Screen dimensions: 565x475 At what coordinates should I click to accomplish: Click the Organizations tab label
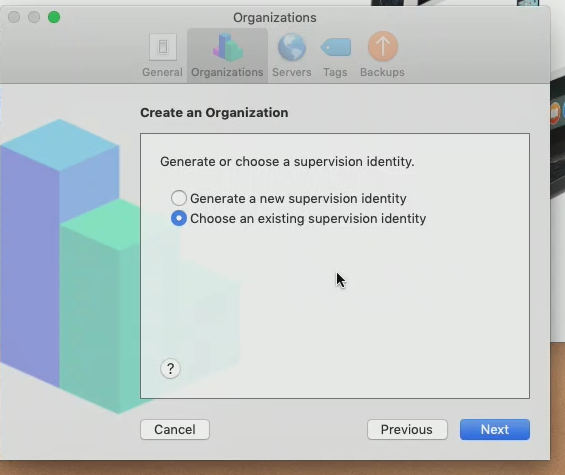(x=227, y=72)
